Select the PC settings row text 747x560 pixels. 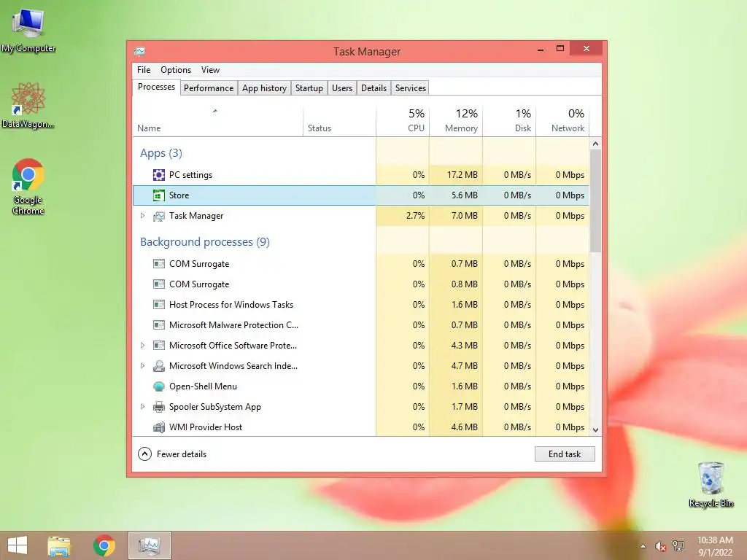[190, 175]
